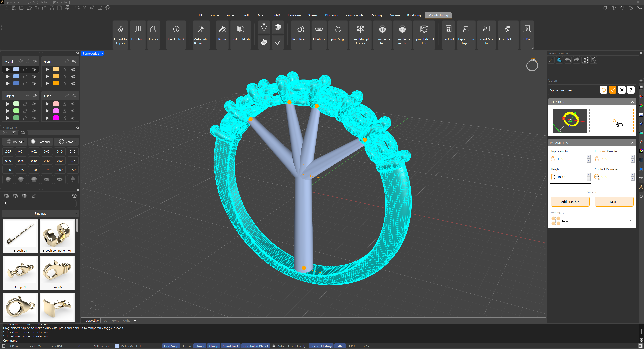Toggle visibility of the Object layer group

pyautogui.click(x=35, y=96)
